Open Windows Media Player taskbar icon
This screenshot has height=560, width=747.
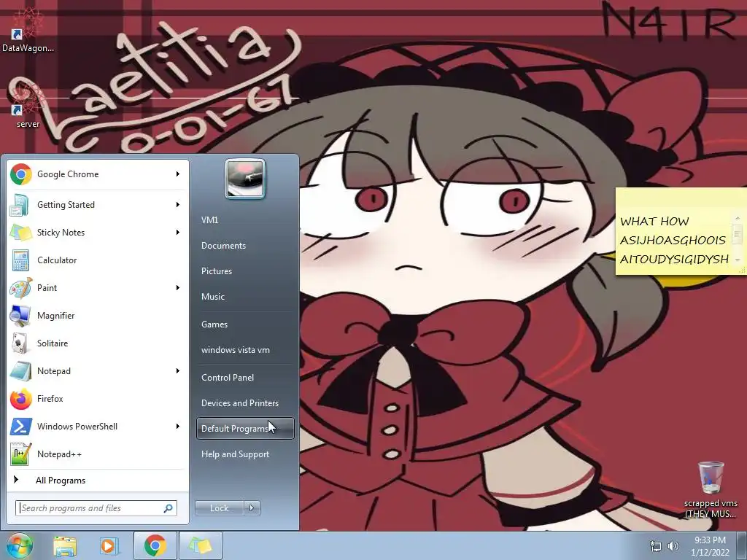pos(109,545)
